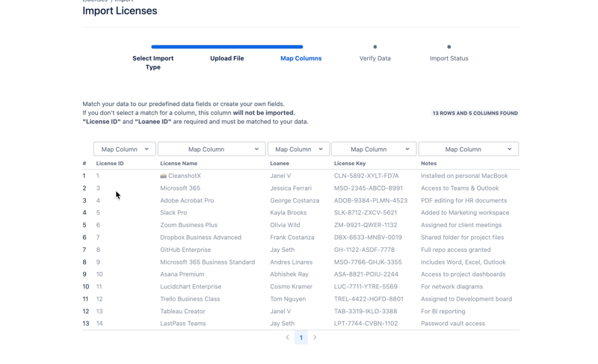The height and width of the screenshot is (364, 598).
Task: Click the blue wizard progress bar
Action: coord(227,47)
